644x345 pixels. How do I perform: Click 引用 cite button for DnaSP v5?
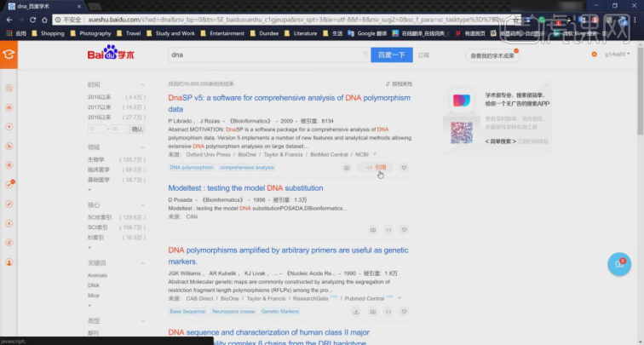pos(377,168)
